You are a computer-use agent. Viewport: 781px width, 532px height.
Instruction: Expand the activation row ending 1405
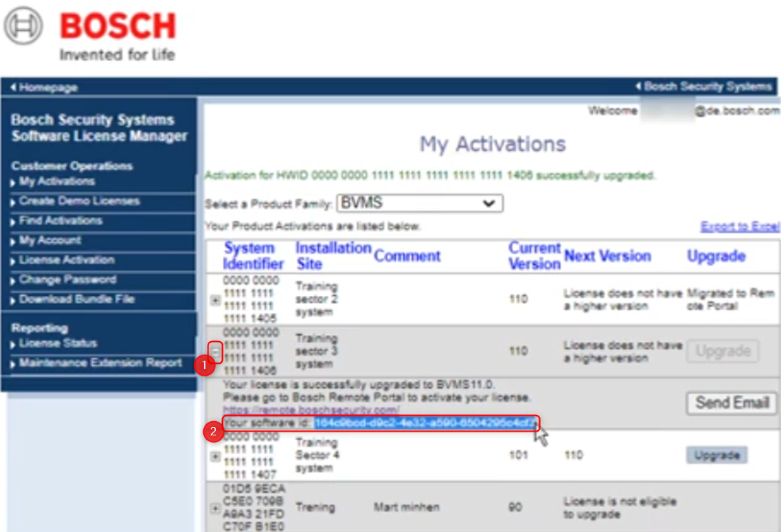pyautogui.click(x=215, y=300)
